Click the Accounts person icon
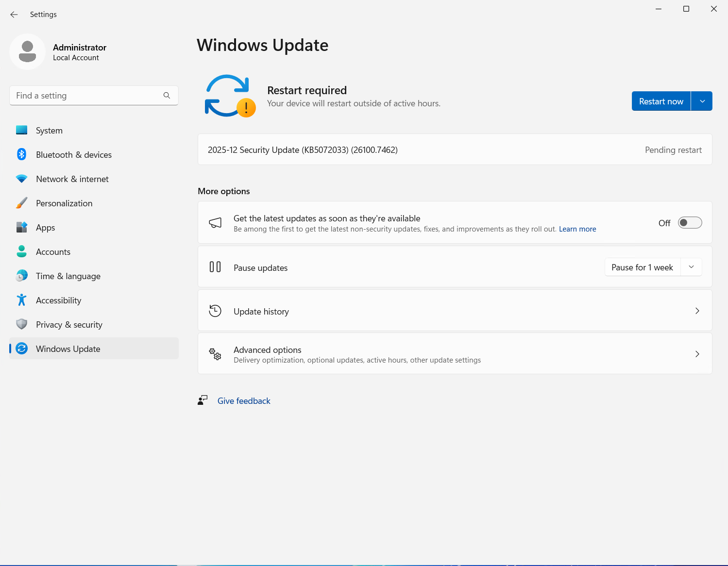Screen dimensions: 728x566 (21, 251)
